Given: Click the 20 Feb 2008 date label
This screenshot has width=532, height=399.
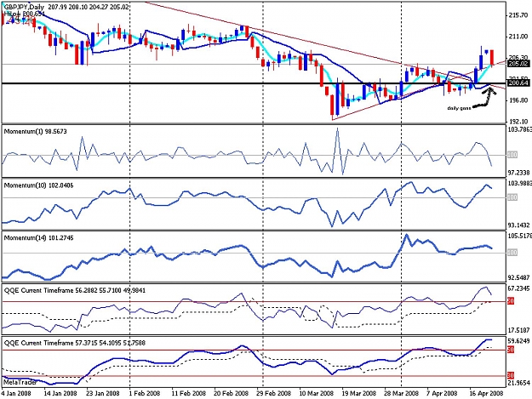Looking at the screenshot, I should 231,393.
